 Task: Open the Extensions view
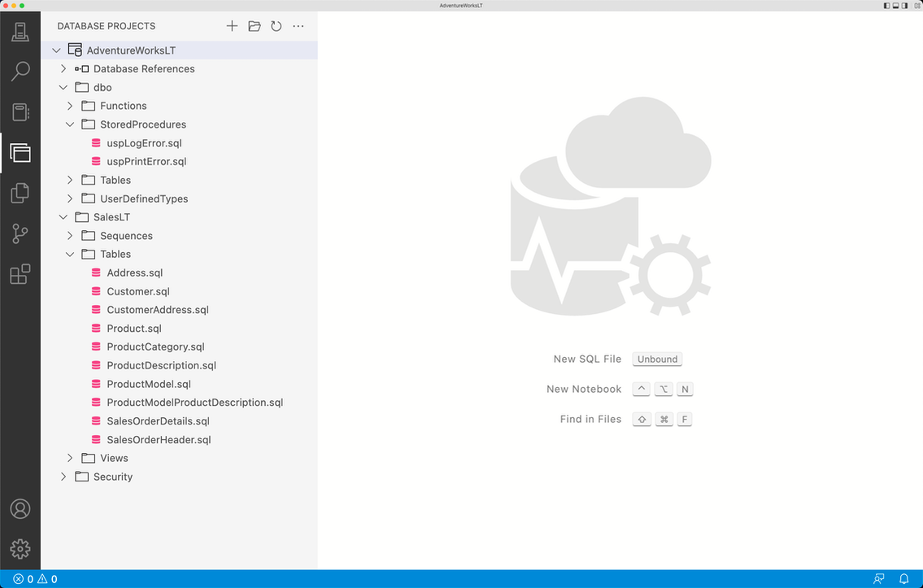coord(20,274)
